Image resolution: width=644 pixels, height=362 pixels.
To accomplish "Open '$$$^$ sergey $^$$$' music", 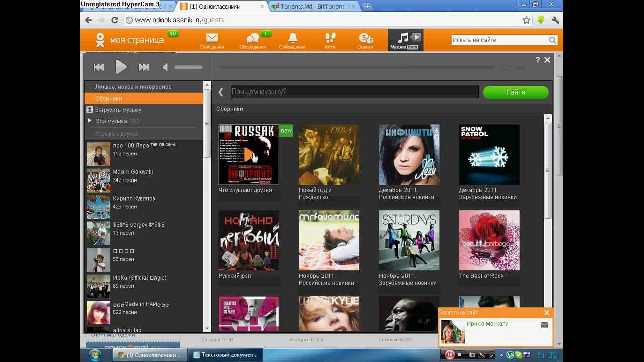I will (x=138, y=225).
